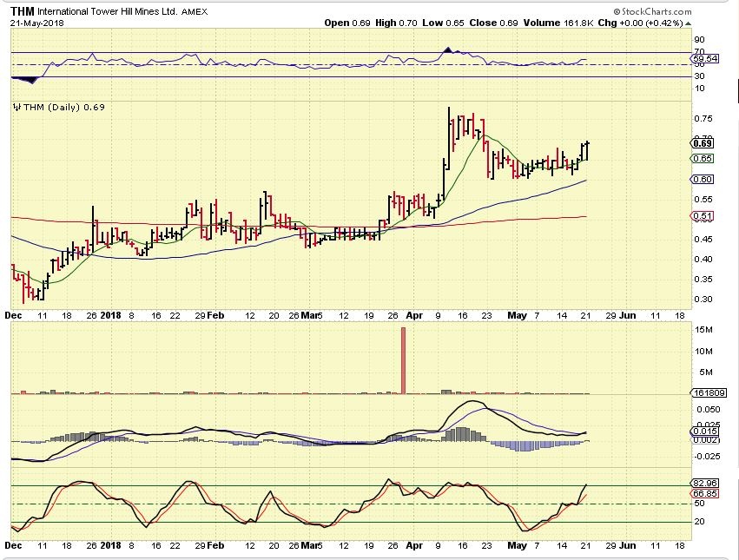Click the red 0.51 moving average tag
The width and height of the screenshot is (739, 560).
[702, 216]
